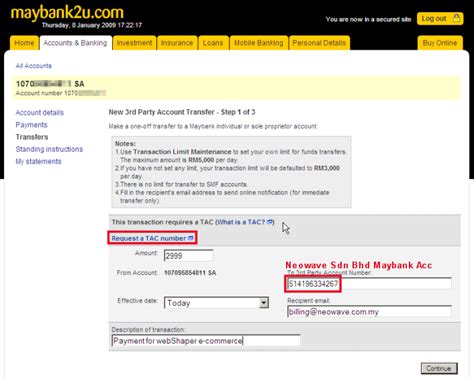The width and height of the screenshot is (474, 379).
Task: Open Payments in sidebar
Action: coord(32,125)
